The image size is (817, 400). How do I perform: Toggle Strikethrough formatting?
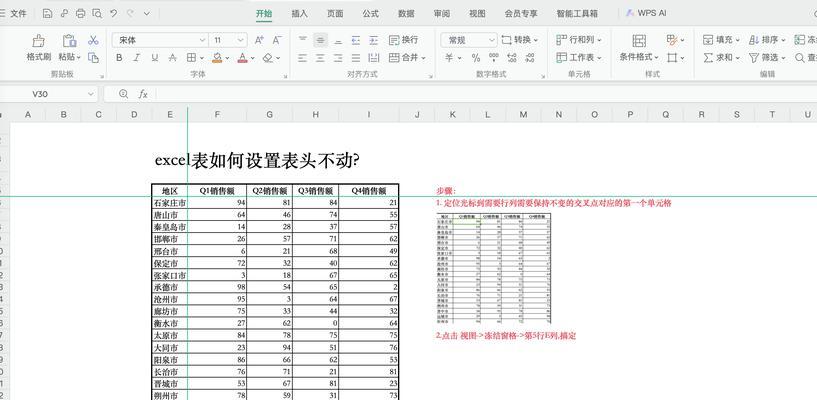pyautogui.click(x=172, y=58)
